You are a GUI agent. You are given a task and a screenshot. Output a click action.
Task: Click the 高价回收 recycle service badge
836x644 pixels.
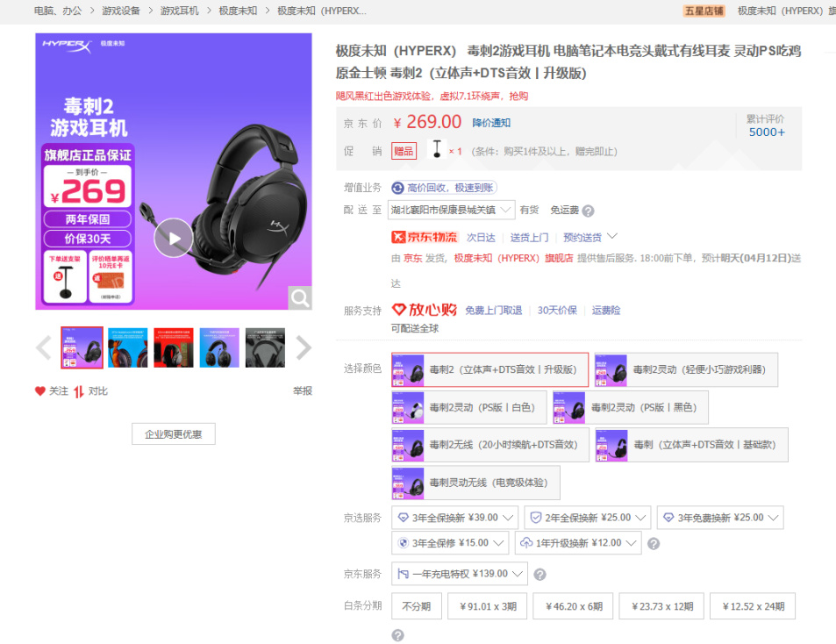[x=444, y=188]
